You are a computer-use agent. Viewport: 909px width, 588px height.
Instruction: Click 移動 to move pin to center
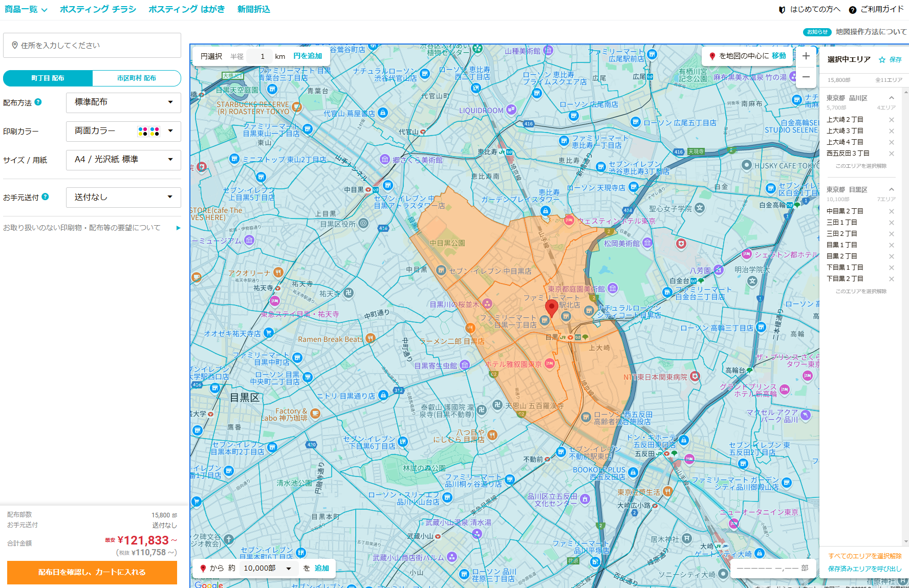(x=778, y=56)
